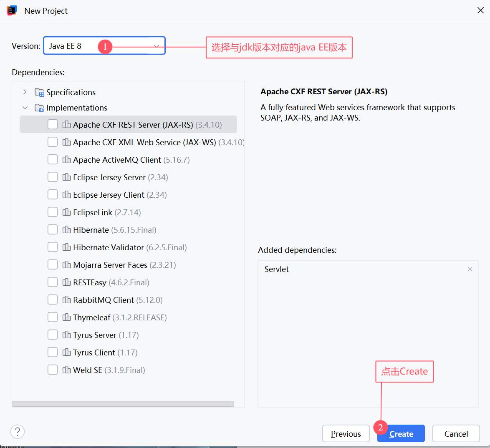This screenshot has height=448, width=490.
Task: Click the Implementations folder icon
Action: click(x=39, y=108)
